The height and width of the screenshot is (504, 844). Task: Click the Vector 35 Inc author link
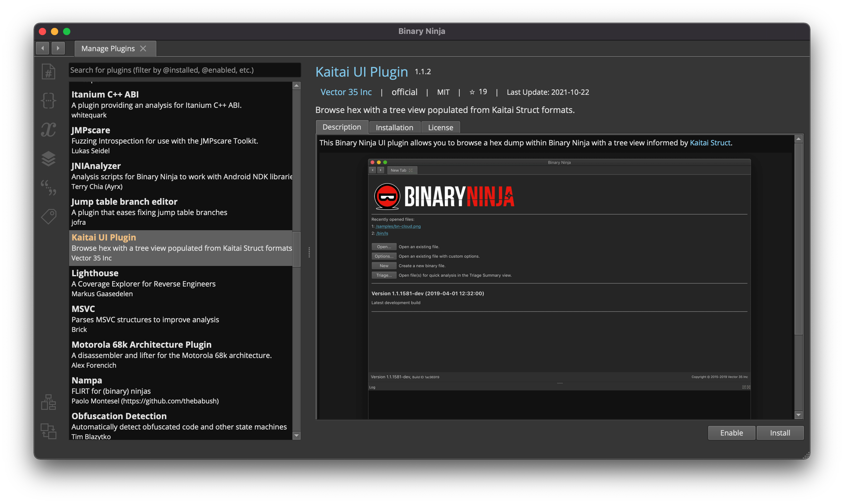pyautogui.click(x=346, y=92)
